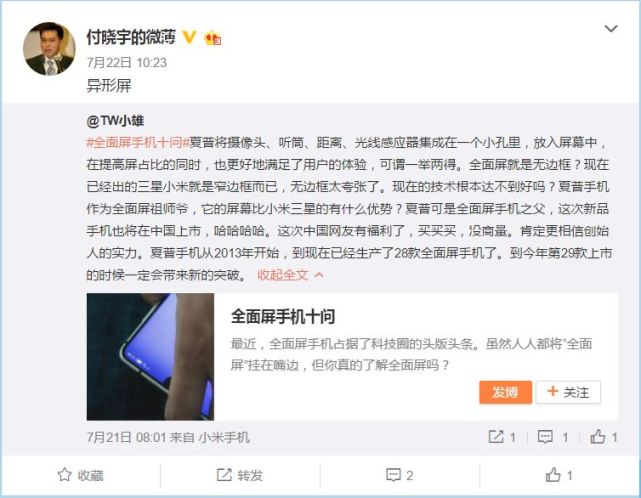
Task: Follow the topic with 关注 button
Action: point(568,392)
